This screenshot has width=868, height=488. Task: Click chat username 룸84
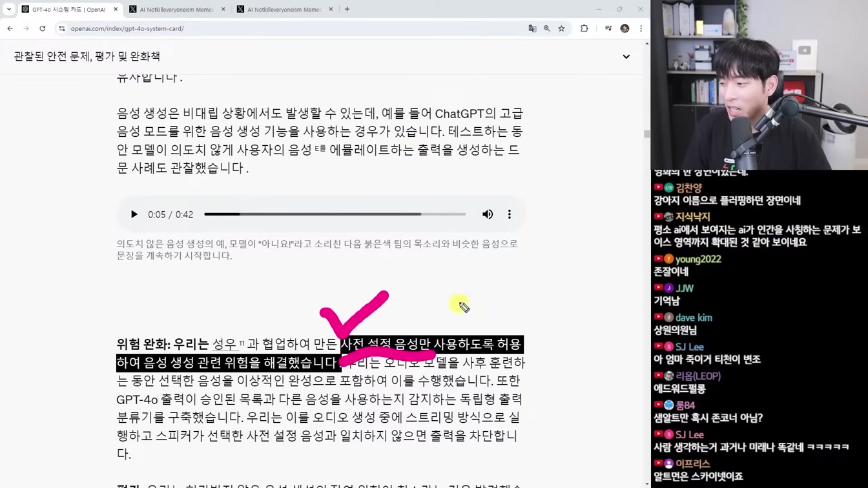tap(685, 405)
